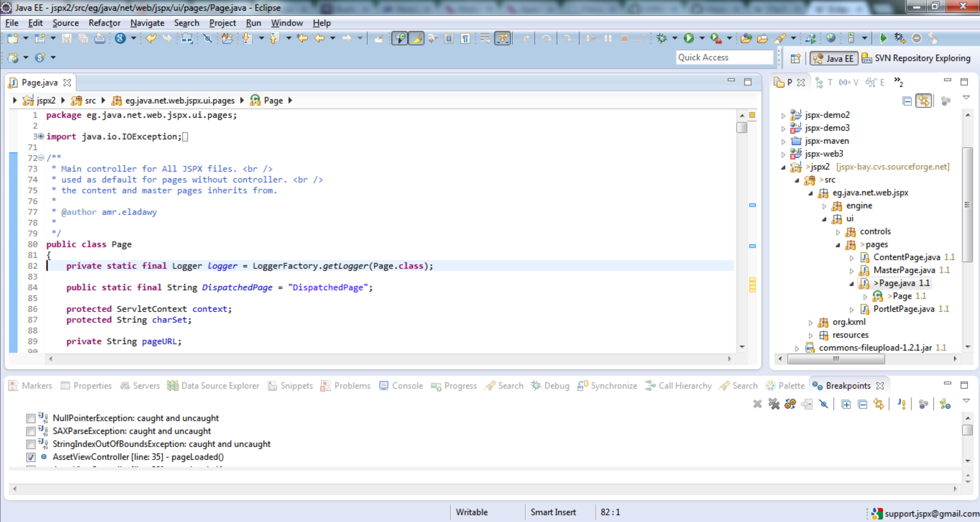Open the Source menu
Image resolution: width=980 pixels, height=522 pixels.
pos(65,23)
